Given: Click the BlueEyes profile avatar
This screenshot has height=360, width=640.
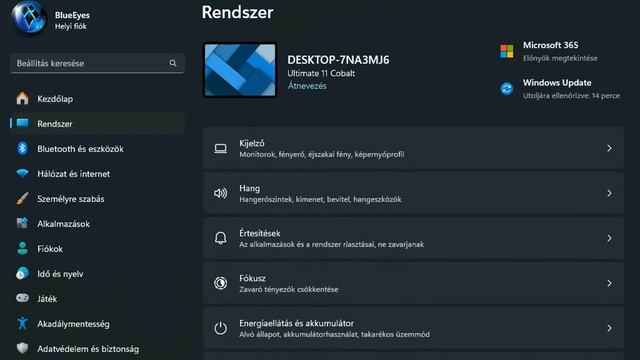Looking at the screenshot, I should 28,18.
